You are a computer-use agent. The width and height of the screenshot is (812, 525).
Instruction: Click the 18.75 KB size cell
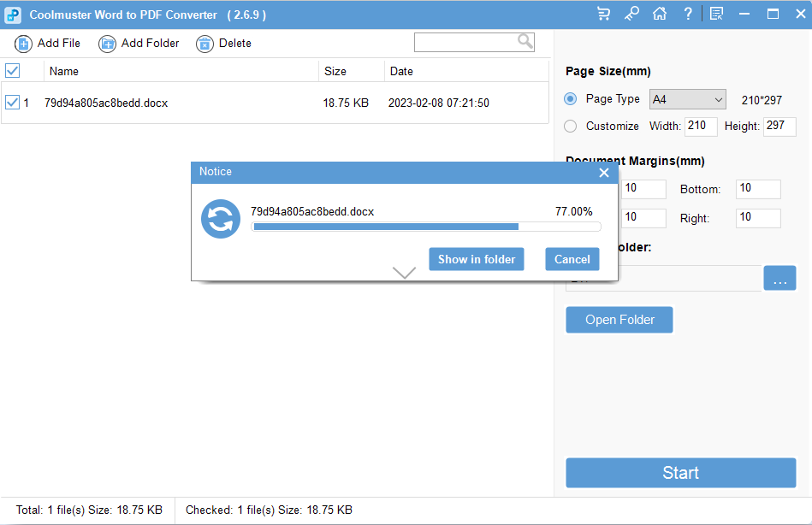coord(346,103)
